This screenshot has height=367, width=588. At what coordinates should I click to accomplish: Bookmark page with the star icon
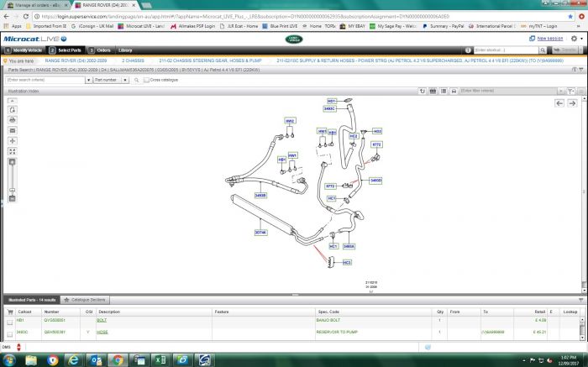tap(570, 17)
